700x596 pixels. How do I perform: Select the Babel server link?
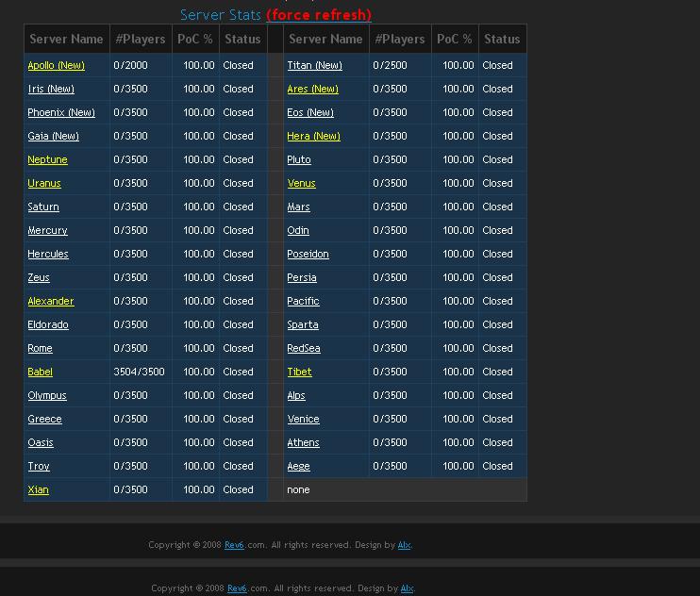pos(40,372)
